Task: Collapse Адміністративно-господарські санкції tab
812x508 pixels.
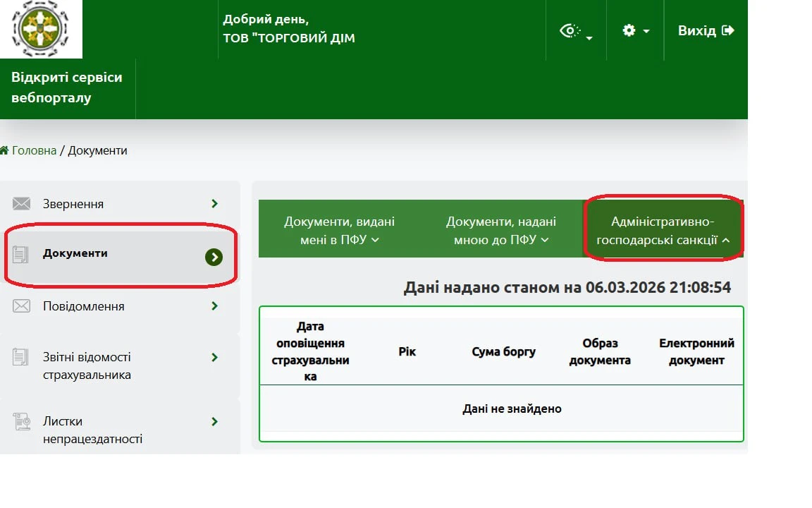Action: tap(663, 231)
